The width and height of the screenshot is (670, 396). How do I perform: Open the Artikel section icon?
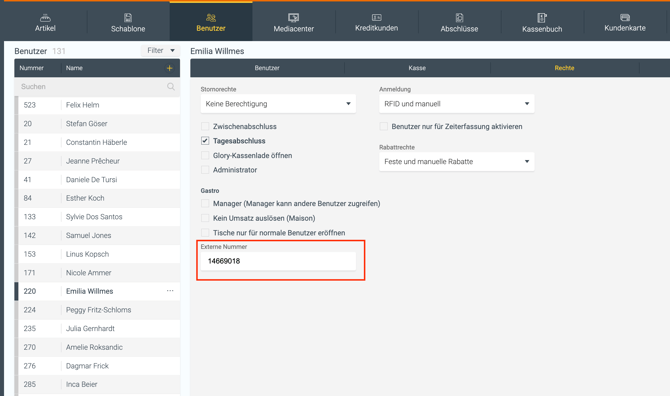click(45, 18)
